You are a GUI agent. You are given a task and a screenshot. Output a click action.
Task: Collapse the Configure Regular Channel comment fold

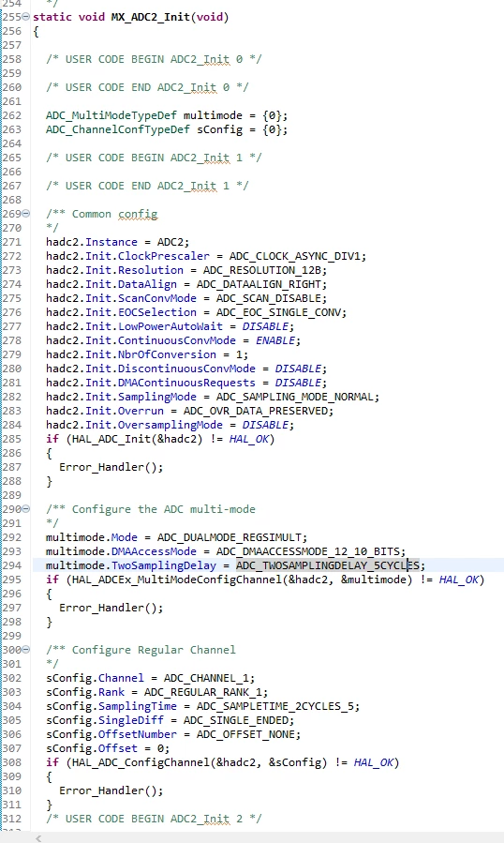click(26, 650)
